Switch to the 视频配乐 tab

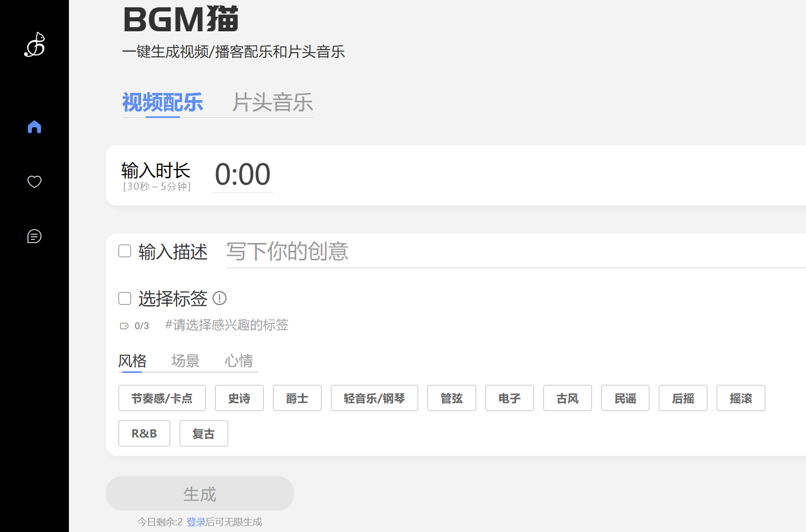coord(163,102)
